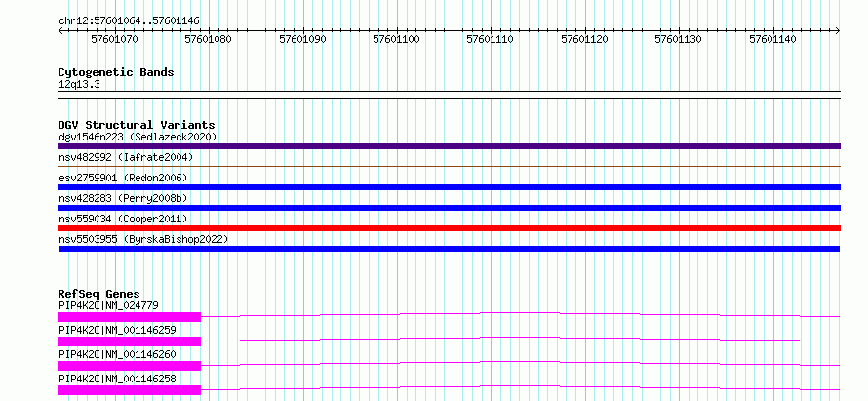The width and height of the screenshot is (868, 401).
Task: Open variant dgv1546n223 (Sedlazeck2020) label
Action: tap(138, 137)
